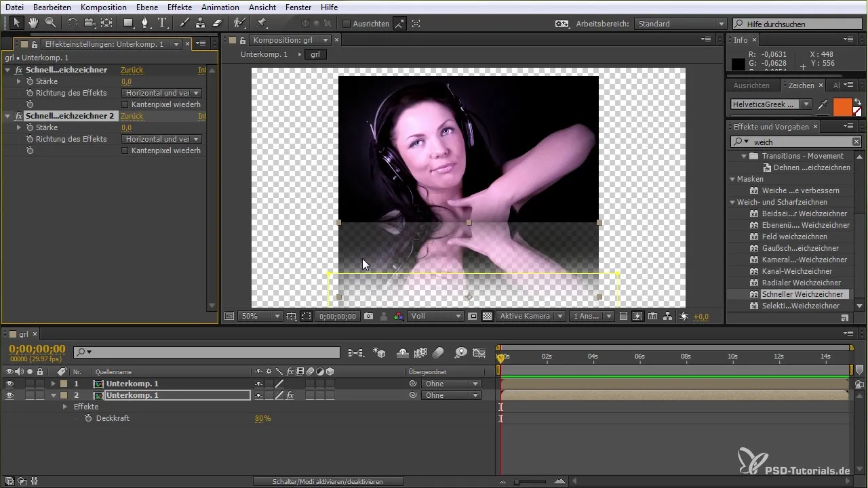This screenshot has width=868, height=488.
Task: Reset exposure in the viewer
Action: 684,316
